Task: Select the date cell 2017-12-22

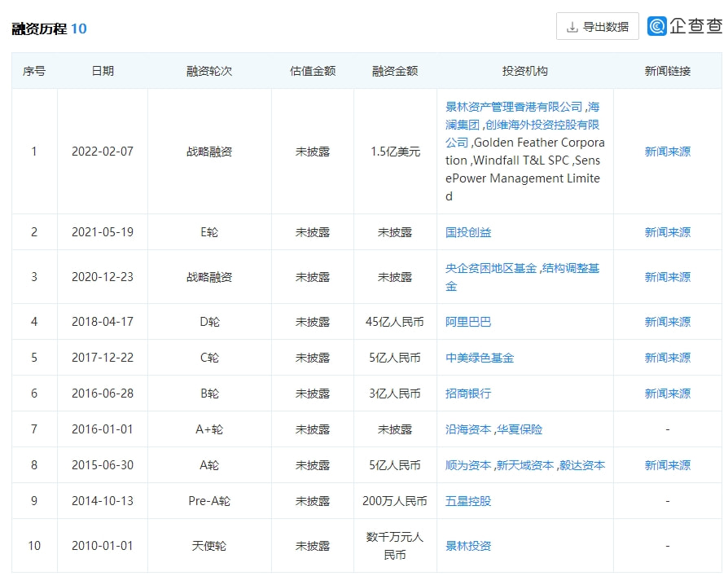Action: pyautogui.click(x=103, y=357)
